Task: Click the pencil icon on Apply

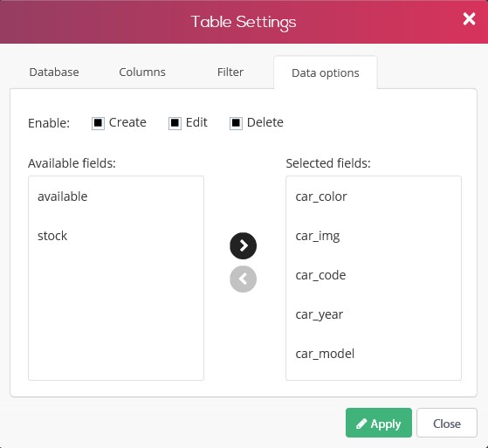Action: (361, 424)
